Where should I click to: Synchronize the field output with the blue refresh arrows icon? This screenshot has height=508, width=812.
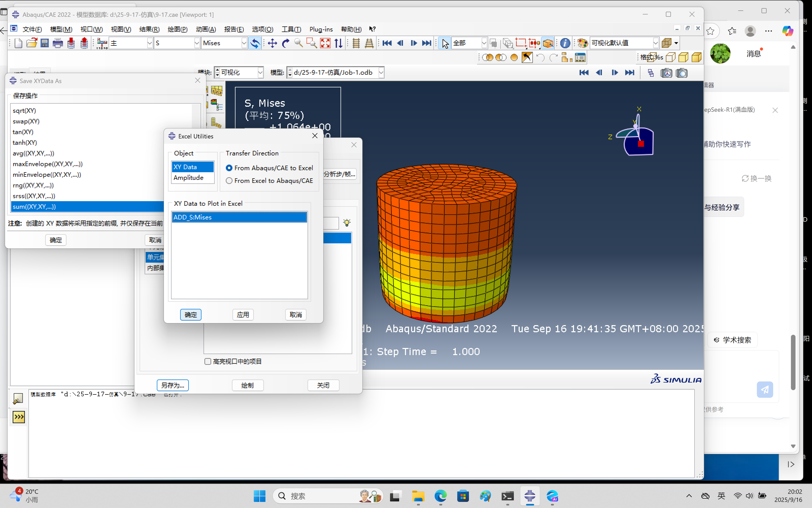click(x=255, y=43)
